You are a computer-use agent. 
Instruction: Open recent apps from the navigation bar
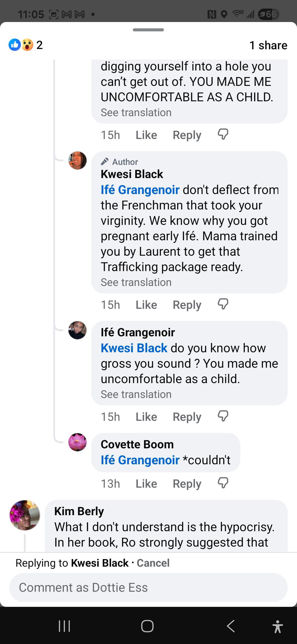pyautogui.click(x=65, y=626)
